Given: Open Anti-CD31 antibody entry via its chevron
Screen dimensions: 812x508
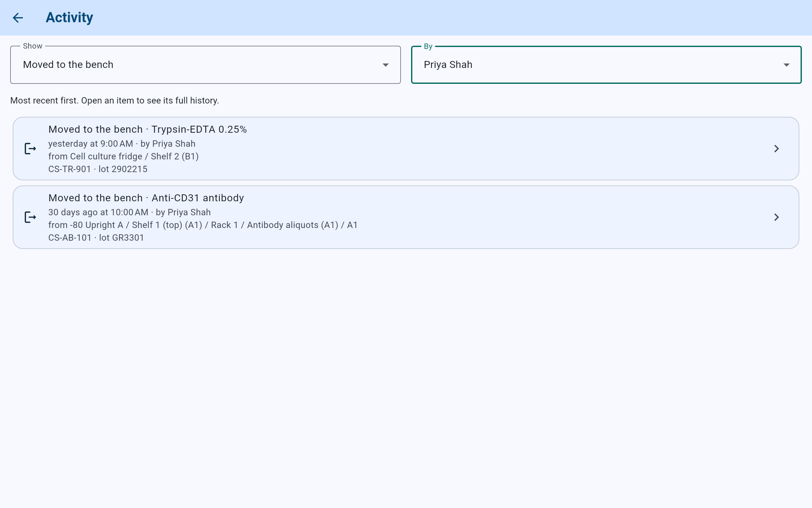Looking at the screenshot, I should (x=776, y=217).
